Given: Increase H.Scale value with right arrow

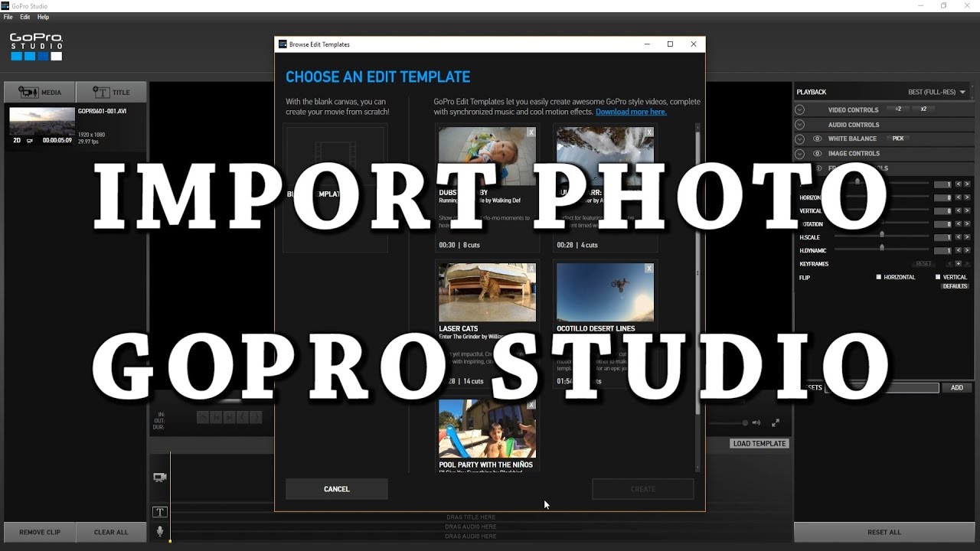Looking at the screenshot, I should (x=967, y=237).
